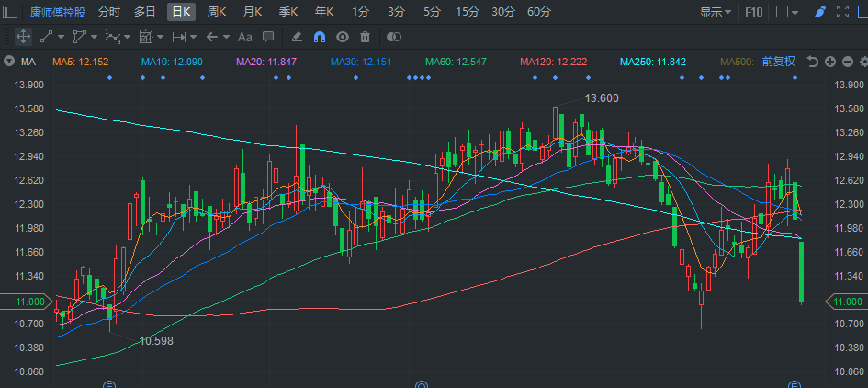Open the blue paintbrush skin icon
This screenshot has width=868, height=388.
[821, 12]
